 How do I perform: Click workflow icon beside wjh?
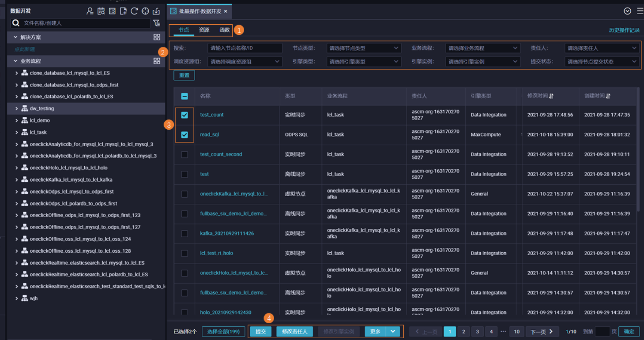25,299
